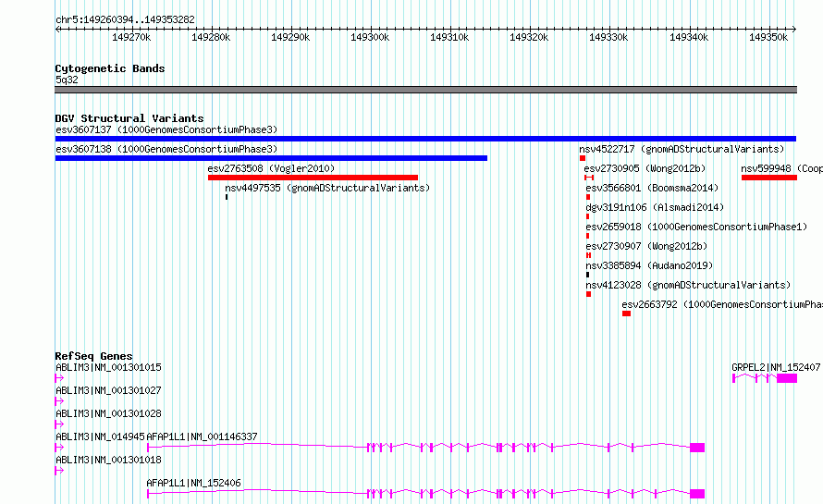Screen dimensions: 823x504
Task: Click the magenta arrow glyph under ABLIM3|NM_001301028
Action: point(59,424)
